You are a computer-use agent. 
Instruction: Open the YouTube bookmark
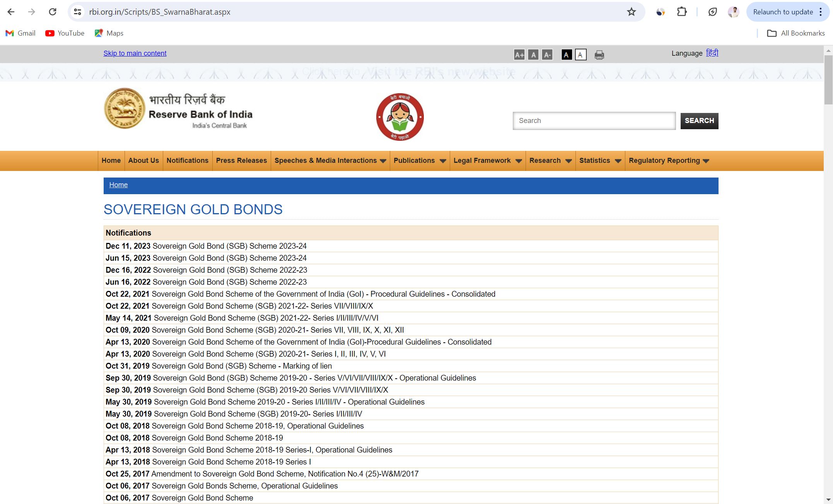(65, 33)
